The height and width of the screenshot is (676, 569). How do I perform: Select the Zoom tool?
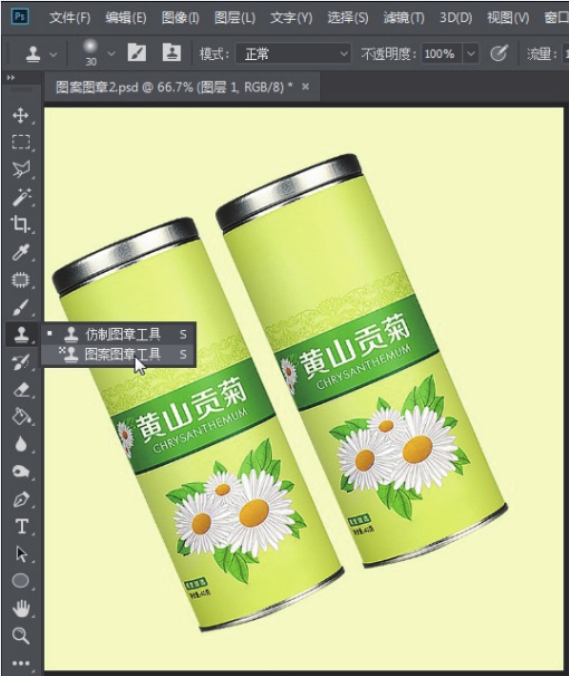pos(20,635)
